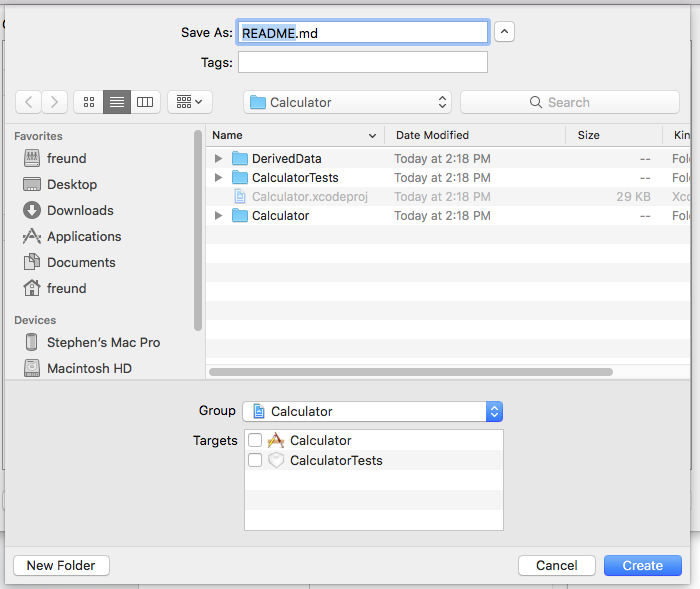Switch to column view mode
The width and height of the screenshot is (700, 589).
pyautogui.click(x=145, y=102)
